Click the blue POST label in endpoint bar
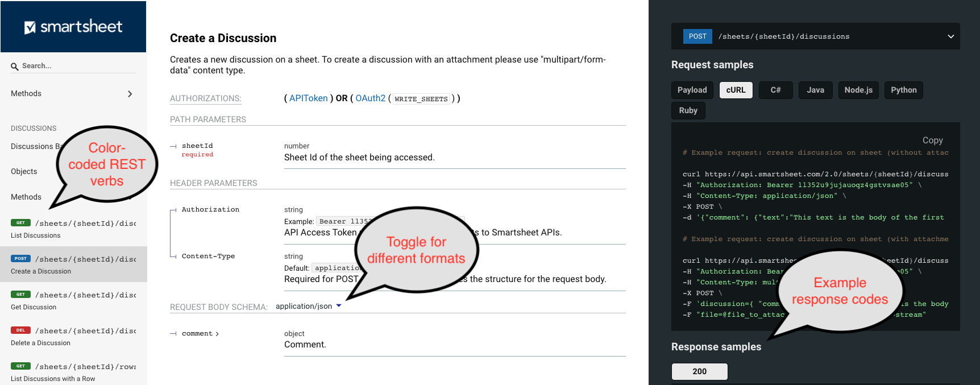The image size is (980, 385). [x=697, y=36]
